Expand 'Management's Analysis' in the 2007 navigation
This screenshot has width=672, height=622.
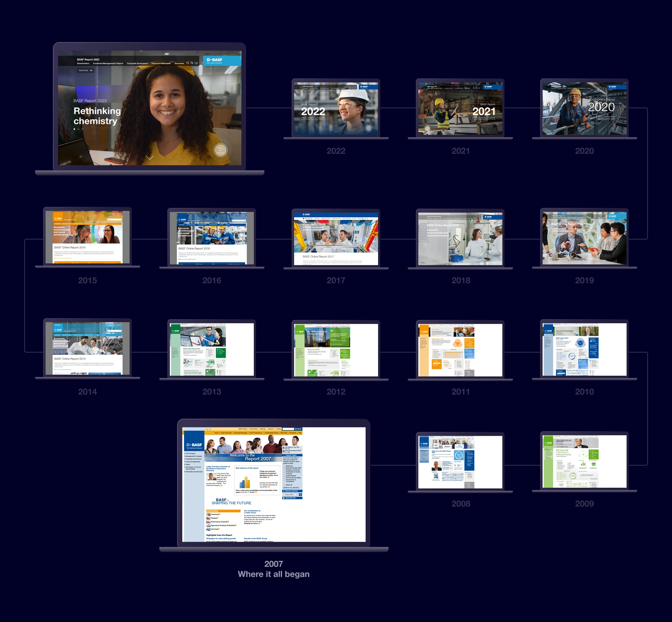click(193, 456)
